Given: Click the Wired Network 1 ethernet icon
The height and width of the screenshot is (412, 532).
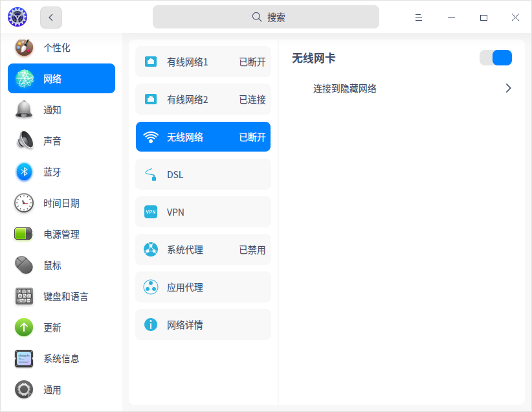Looking at the screenshot, I should point(151,62).
